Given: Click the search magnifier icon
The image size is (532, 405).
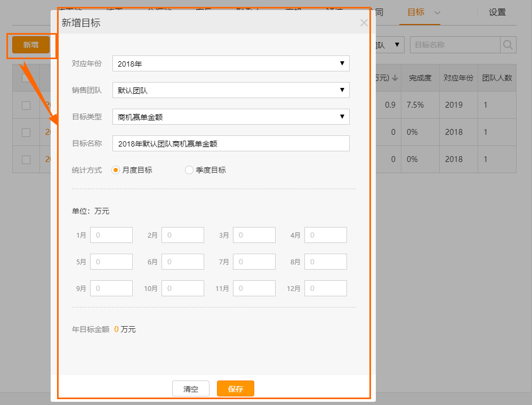Looking at the screenshot, I should point(508,45).
